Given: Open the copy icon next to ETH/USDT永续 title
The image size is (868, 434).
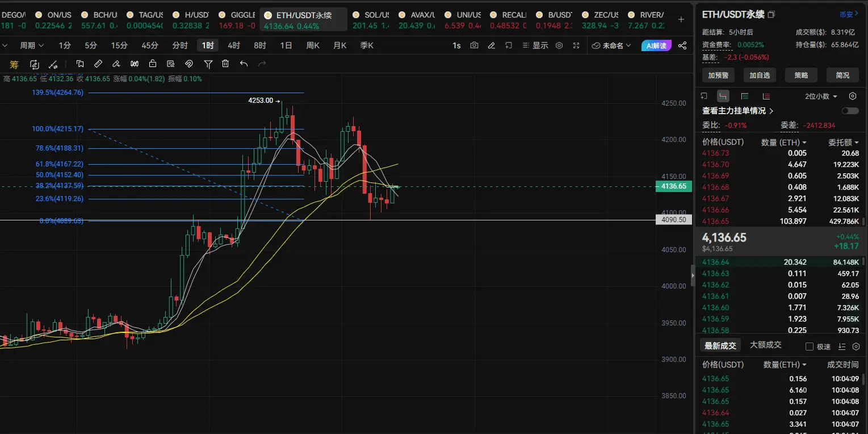Looking at the screenshot, I should pyautogui.click(x=771, y=14).
